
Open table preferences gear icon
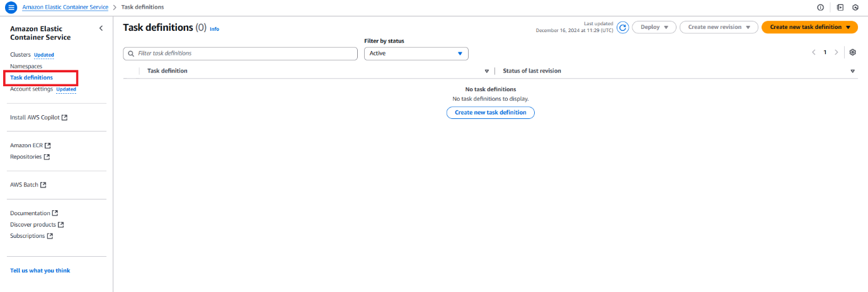click(x=853, y=52)
